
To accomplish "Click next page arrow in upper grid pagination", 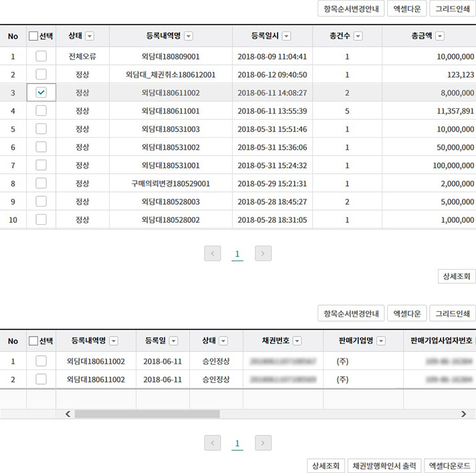I will coord(263,254).
